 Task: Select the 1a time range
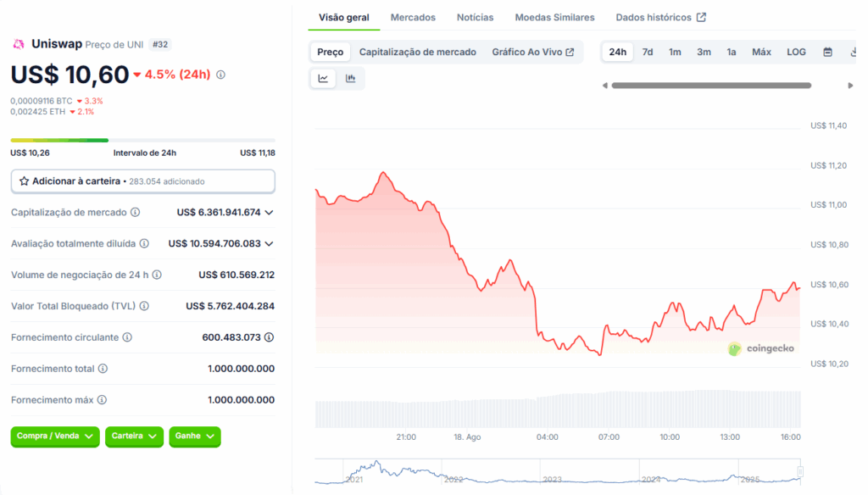pos(732,52)
